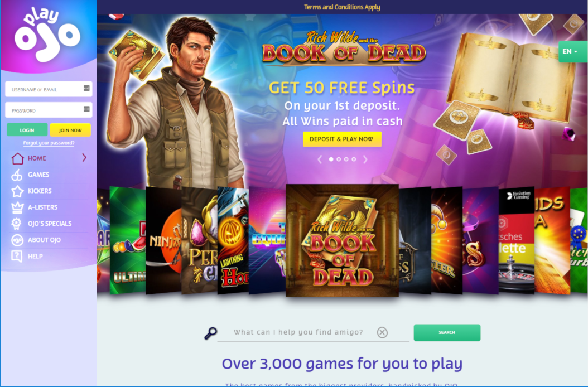Screen dimensions: 588x387
Task: Advance banner with the right chevron
Action: click(x=365, y=159)
